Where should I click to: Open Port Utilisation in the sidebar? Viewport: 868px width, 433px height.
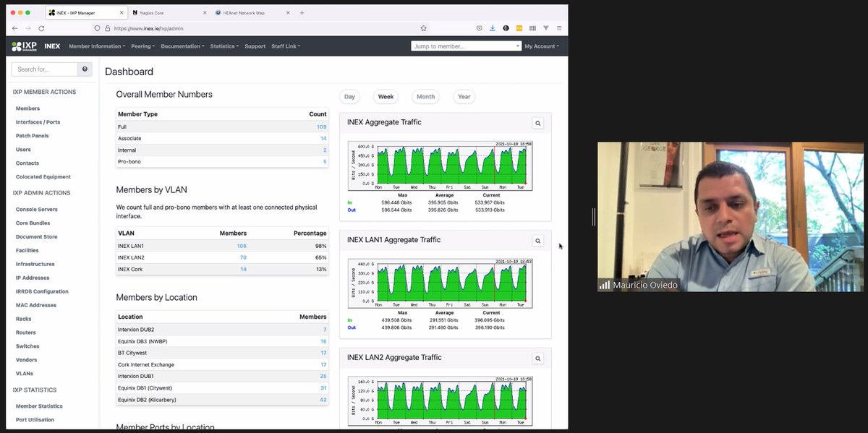35,420
